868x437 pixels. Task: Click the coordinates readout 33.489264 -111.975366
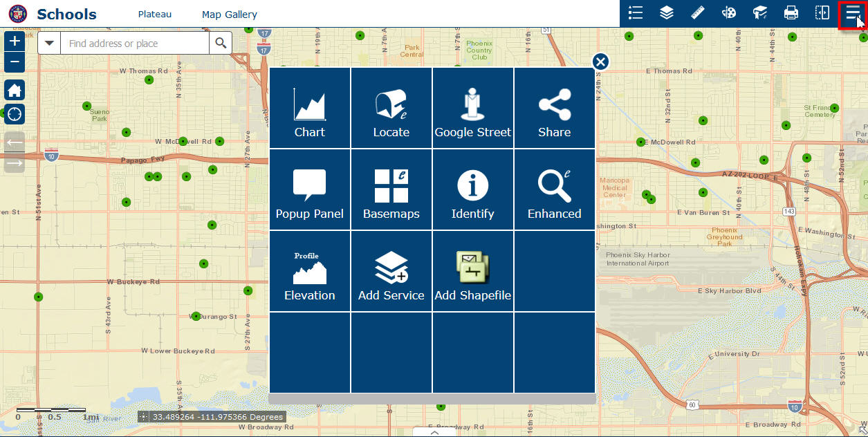tap(218, 417)
